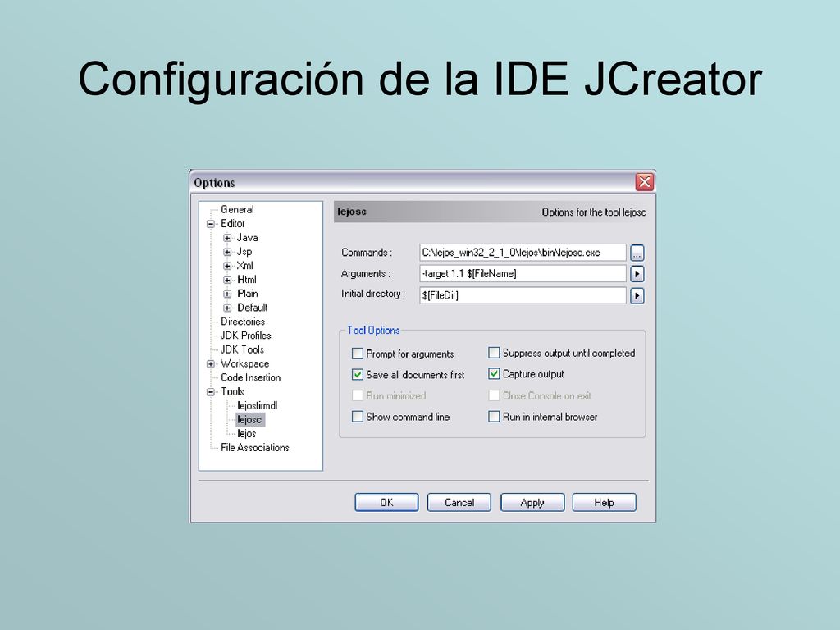This screenshot has height=630, width=840.
Task: Open the JDK Profiles settings
Action: click(246, 336)
